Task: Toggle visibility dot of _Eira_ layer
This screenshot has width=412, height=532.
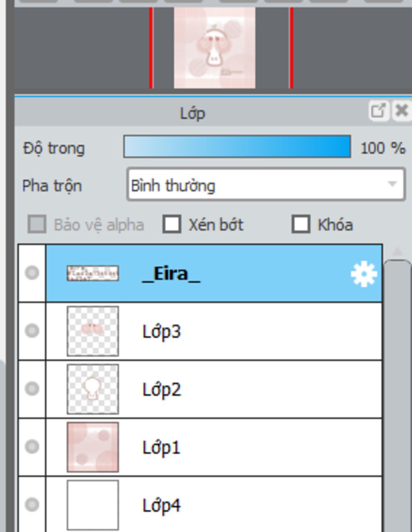Action: 32,273
